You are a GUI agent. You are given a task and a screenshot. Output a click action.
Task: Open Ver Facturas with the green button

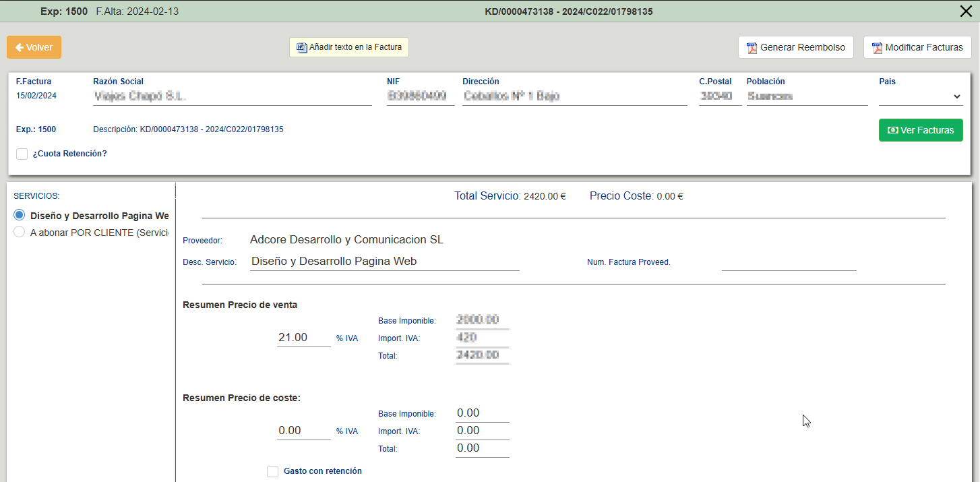(x=921, y=130)
